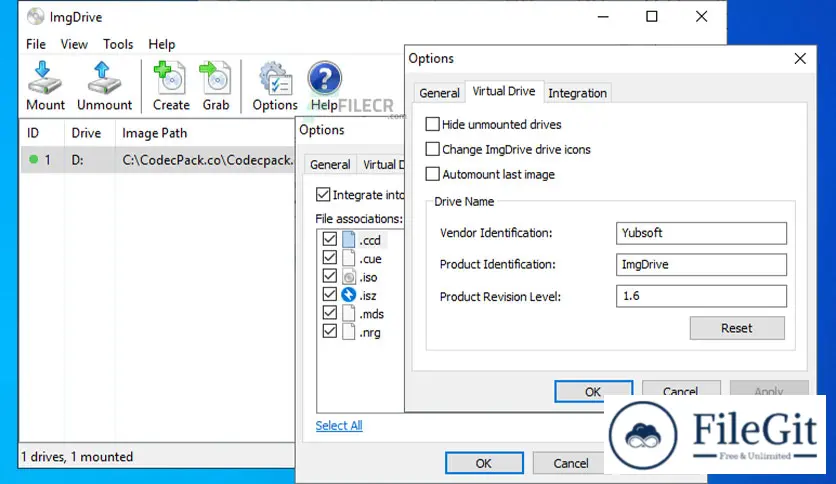Click the Select All link
Viewport: 836px width, 484px height.
tap(339, 425)
